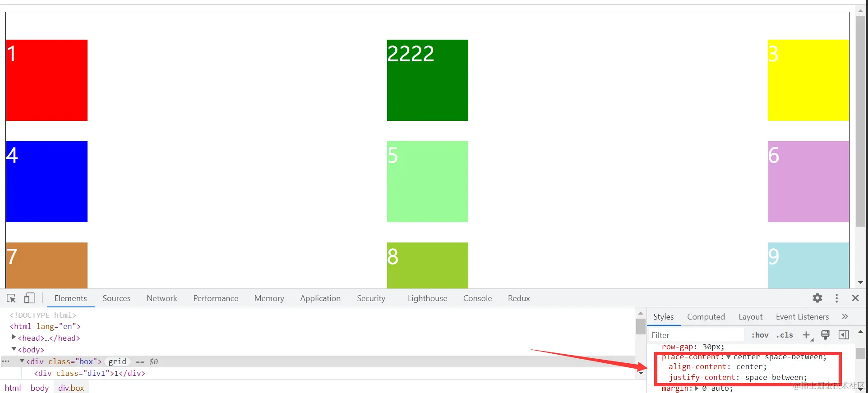This screenshot has height=393, width=868.
Task: Focus the Filter styles input field
Action: point(696,335)
